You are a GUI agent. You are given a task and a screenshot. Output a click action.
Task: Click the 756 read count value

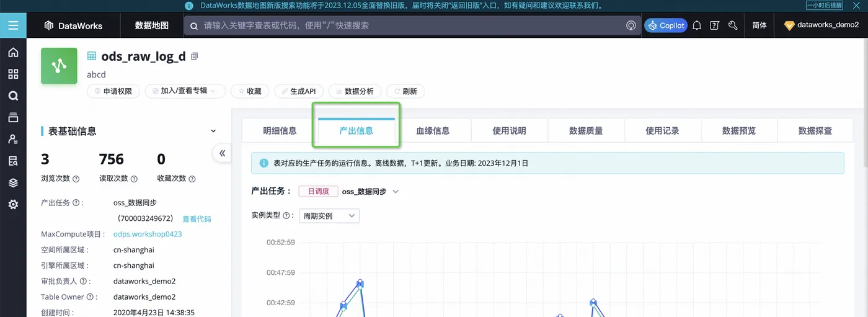(112, 159)
